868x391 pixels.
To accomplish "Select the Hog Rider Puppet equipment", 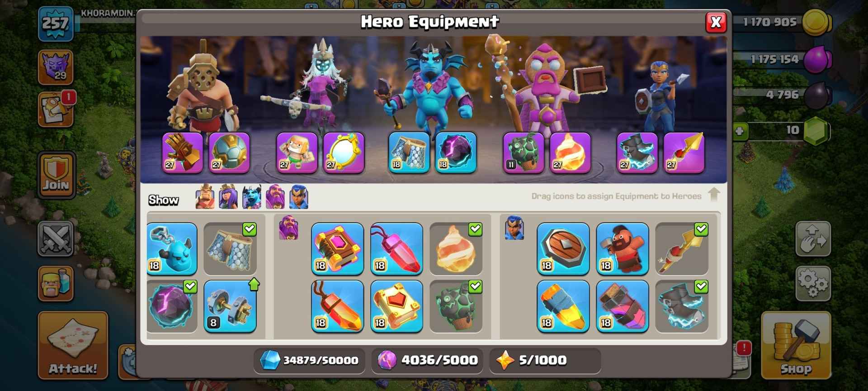I will tap(622, 248).
